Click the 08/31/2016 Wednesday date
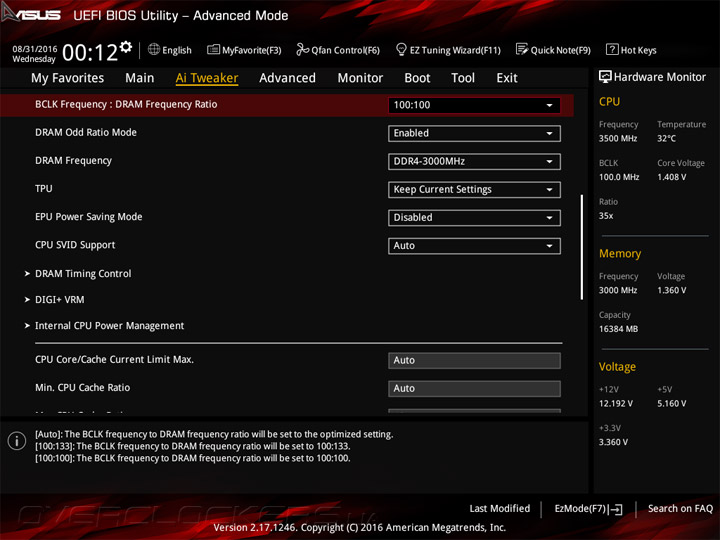The height and width of the screenshot is (540, 720). pyautogui.click(x=34, y=54)
